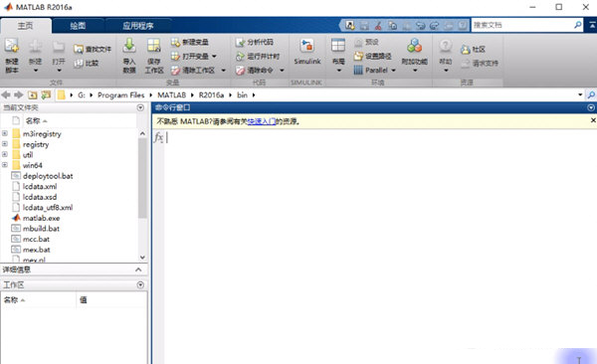The height and width of the screenshot is (364, 597).
Task: Click the New Script (新建脚本) icon
Action: 12,46
